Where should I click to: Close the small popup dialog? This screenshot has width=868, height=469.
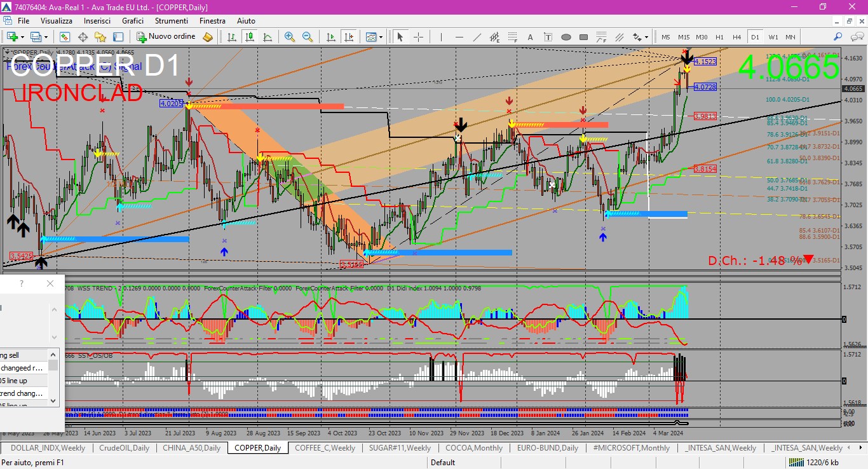pos(50,283)
